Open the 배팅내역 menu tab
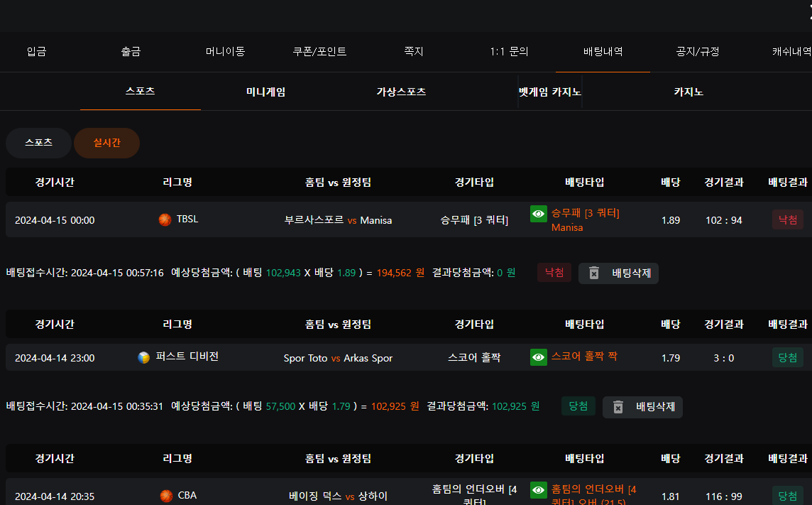This screenshot has height=505, width=812. pos(603,52)
